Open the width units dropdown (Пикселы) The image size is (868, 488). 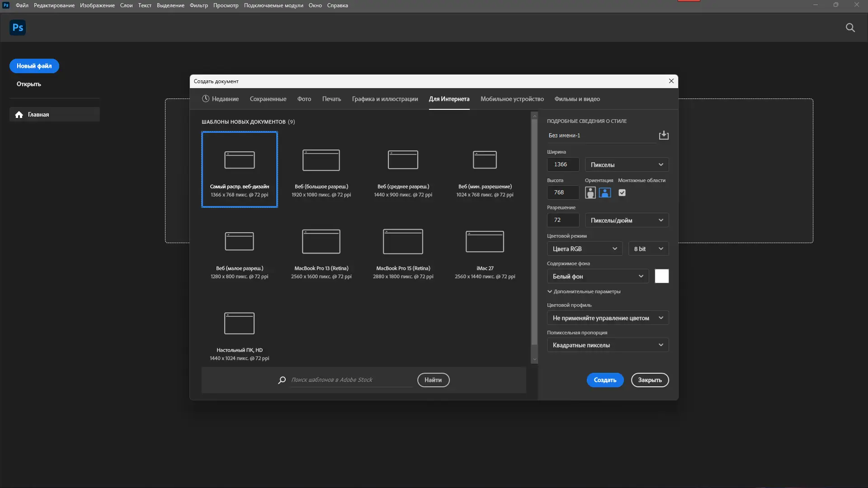626,164
